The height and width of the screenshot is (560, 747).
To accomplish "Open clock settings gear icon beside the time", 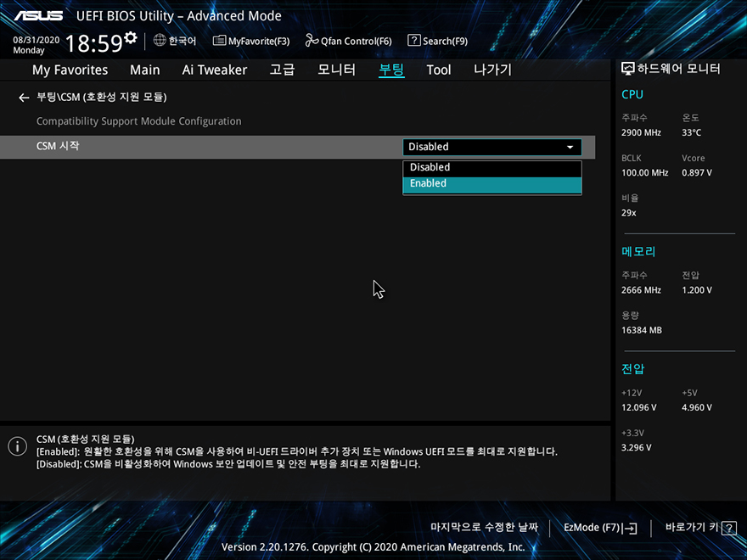I will (x=131, y=37).
